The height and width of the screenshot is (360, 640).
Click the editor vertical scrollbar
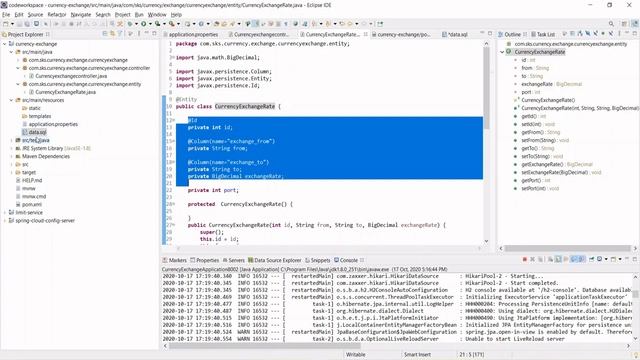[487, 88]
